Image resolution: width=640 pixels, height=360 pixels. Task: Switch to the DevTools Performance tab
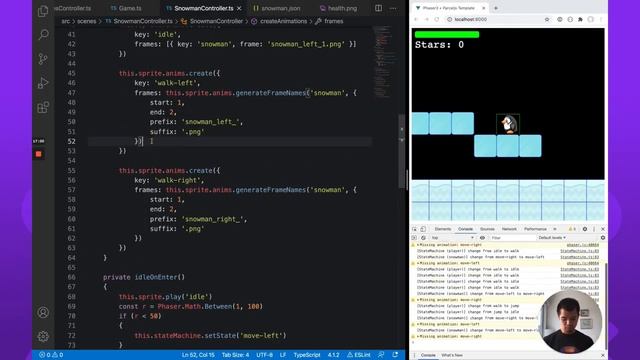(535, 229)
